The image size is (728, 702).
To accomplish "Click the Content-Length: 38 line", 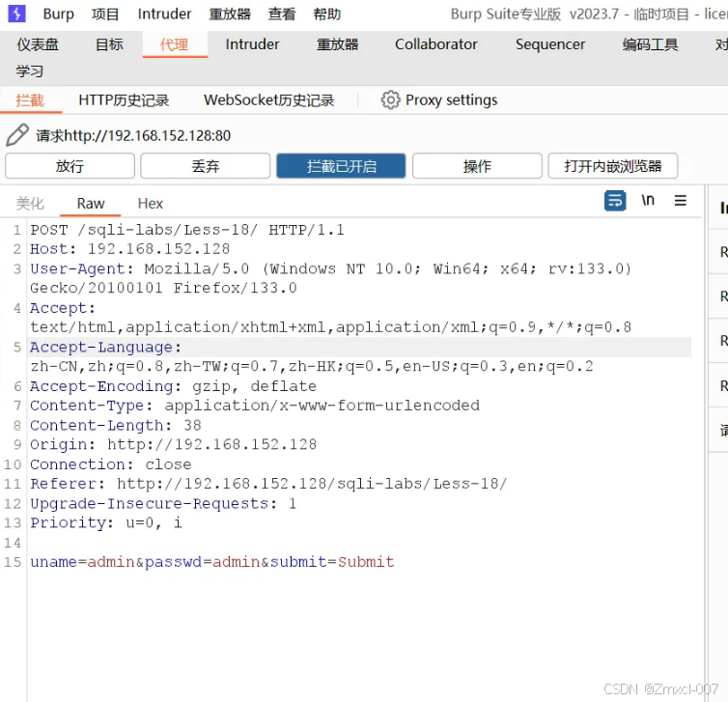I will tap(116, 425).
